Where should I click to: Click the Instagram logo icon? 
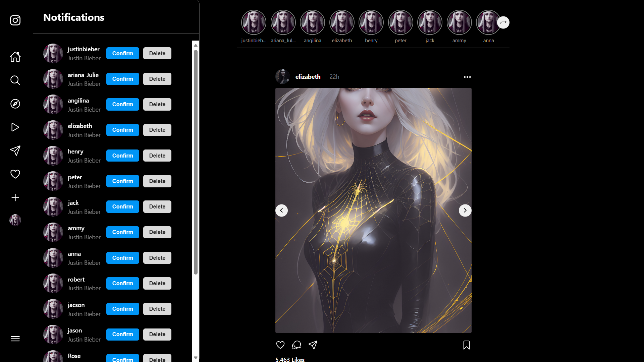pos(15,20)
